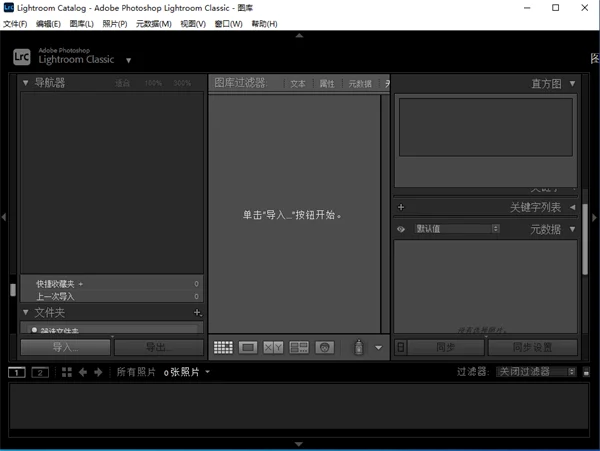Select second window display button 2

(40, 372)
